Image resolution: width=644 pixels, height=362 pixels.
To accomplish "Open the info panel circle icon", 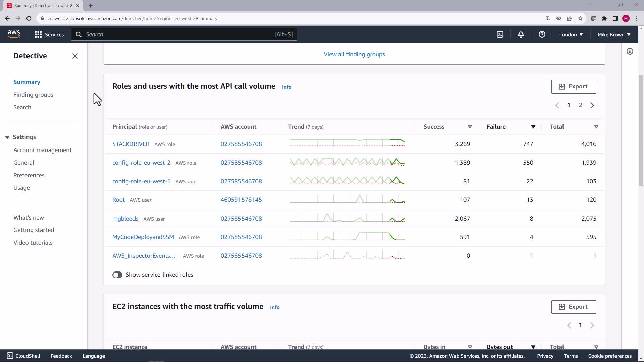I will point(630,51).
